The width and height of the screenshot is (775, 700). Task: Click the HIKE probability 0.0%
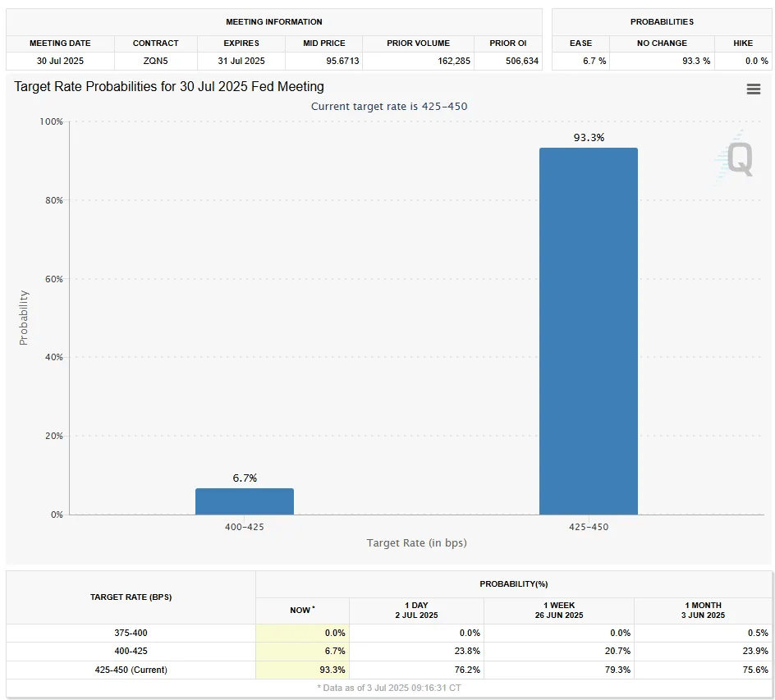(754, 61)
